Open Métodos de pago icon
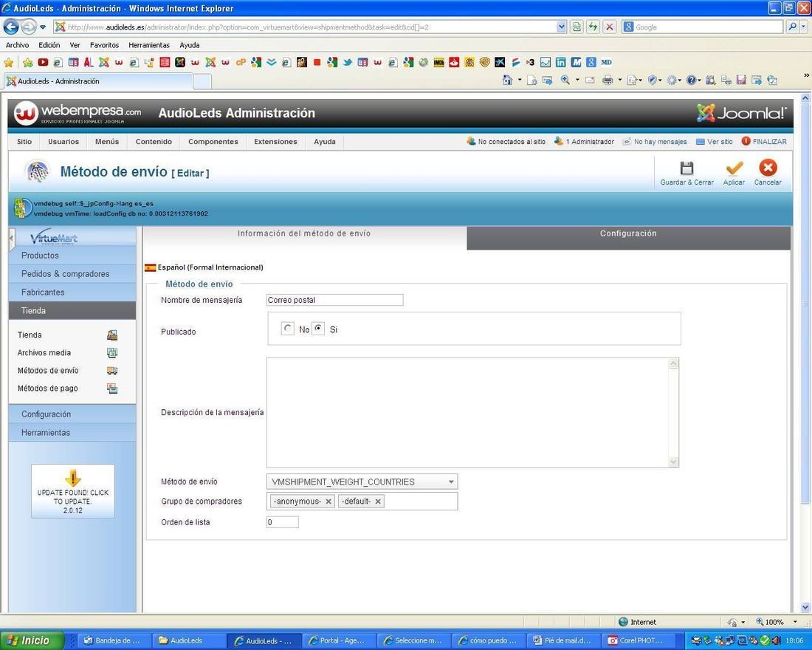 112,389
